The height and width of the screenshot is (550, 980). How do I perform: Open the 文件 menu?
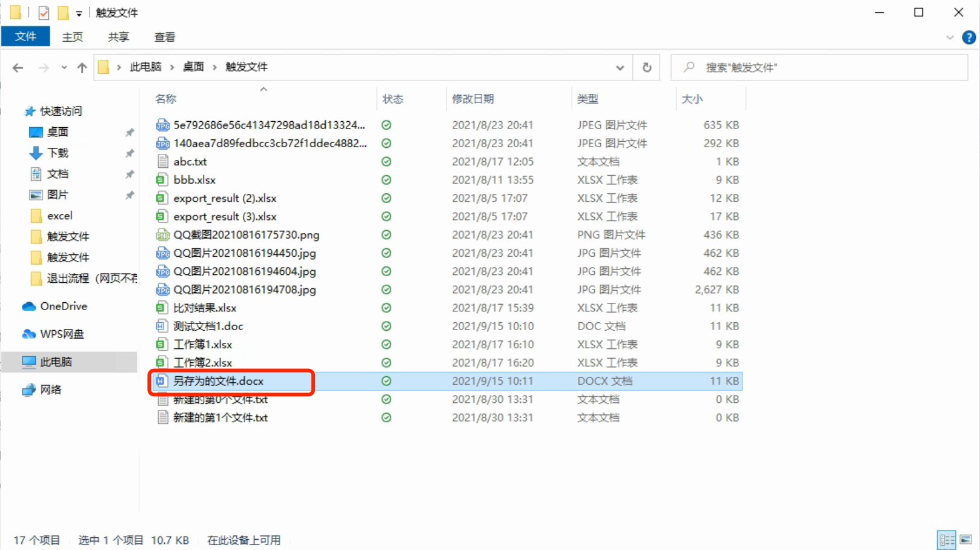click(x=25, y=37)
